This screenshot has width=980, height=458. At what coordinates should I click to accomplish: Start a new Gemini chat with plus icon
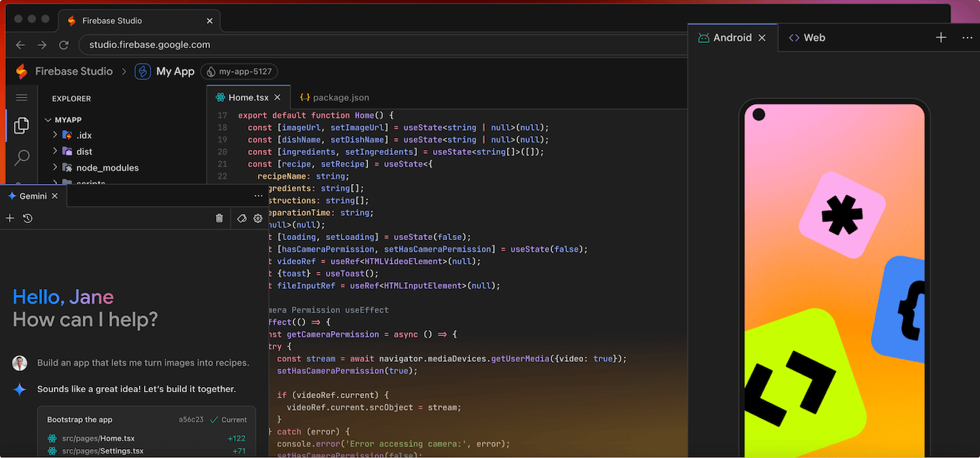(x=10, y=218)
